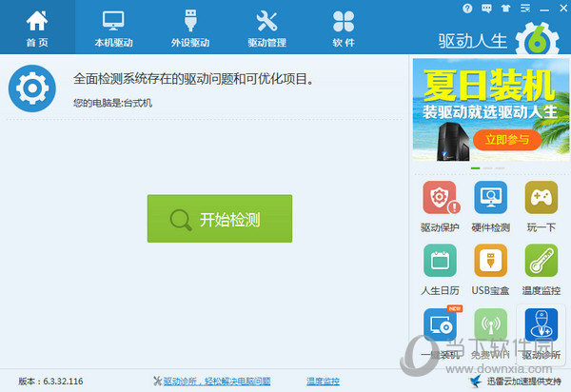
Task: Open the 首页 home tab
Action: tap(37, 28)
